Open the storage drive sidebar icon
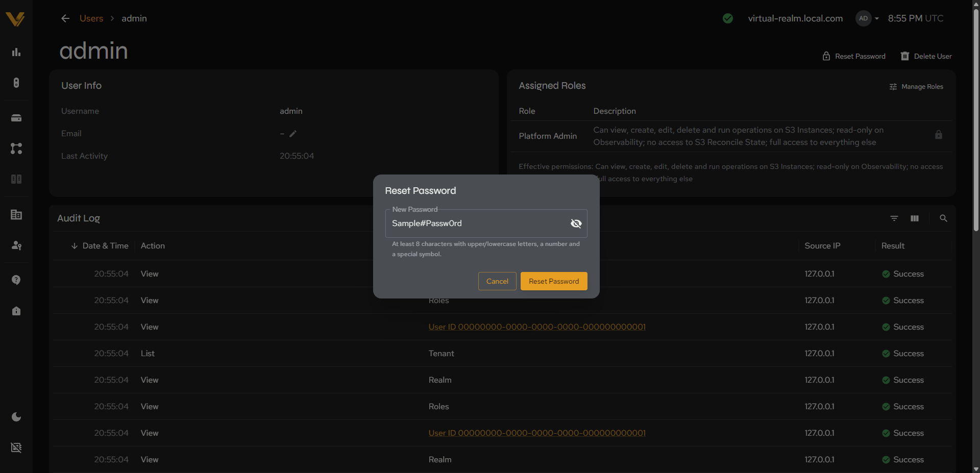This screenshot has width=980, height=473. tap(16, 118)
